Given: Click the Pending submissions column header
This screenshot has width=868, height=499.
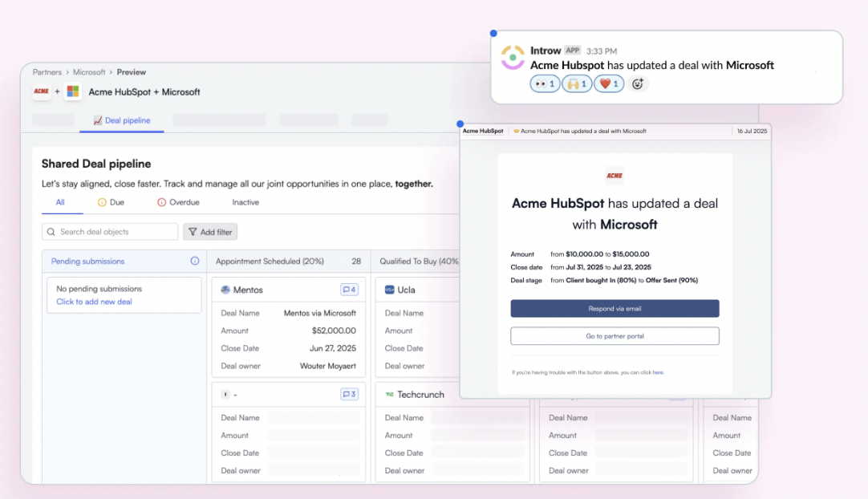Looking at the screenshot, I should tap(124, 262).
